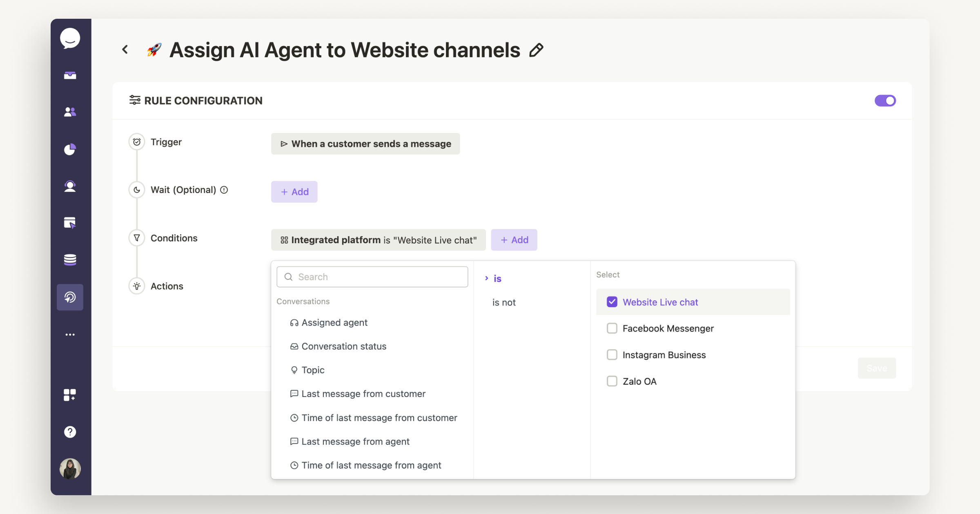Select 'is not' from operator options
Viewport: 980px width, 514px height.
(x=504, y=302)
